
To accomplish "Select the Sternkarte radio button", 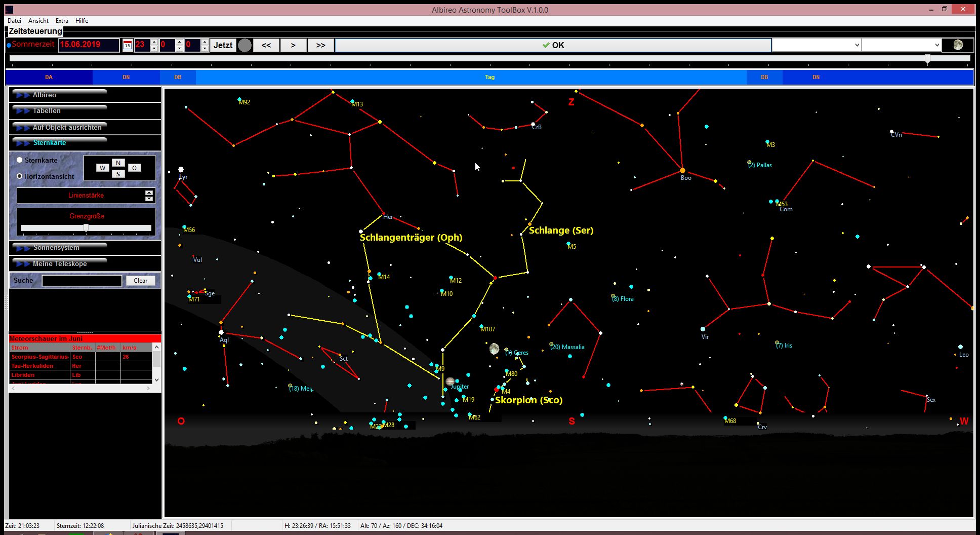I will (20, 160).
